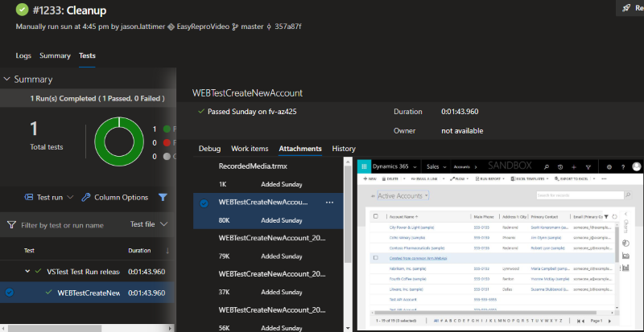Open the Test file dropdown
This screenshot has width=644, height=332.
point(149,224)
